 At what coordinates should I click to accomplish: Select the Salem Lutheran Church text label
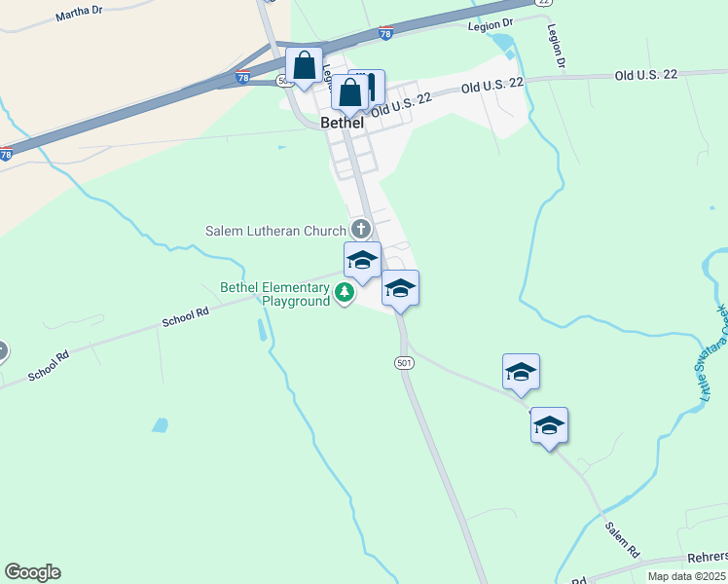pyautogui.click(x=275, y=231)
